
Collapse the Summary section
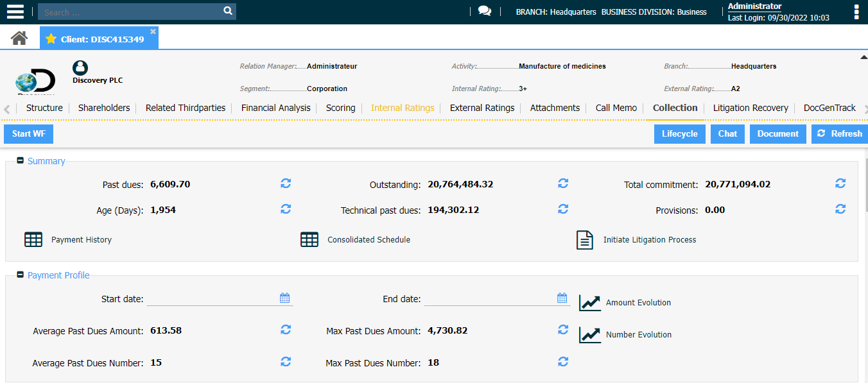[x=21, y=161]
